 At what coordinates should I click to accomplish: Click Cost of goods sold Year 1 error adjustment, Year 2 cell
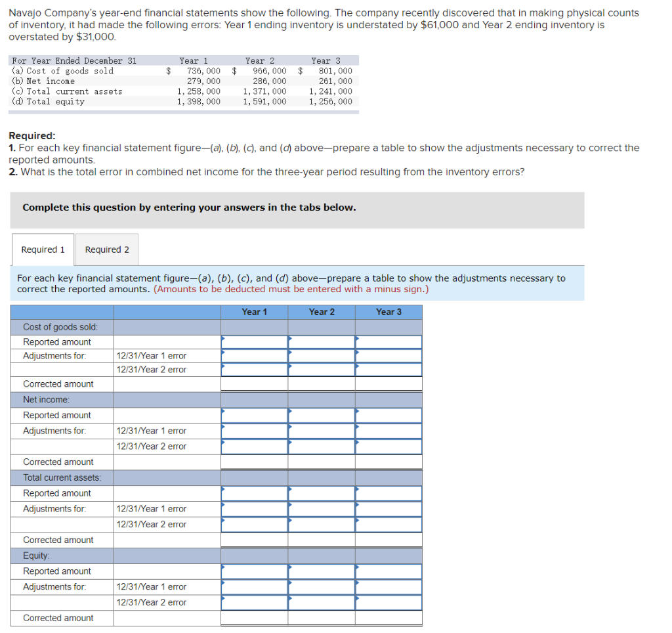click(322, 356)
